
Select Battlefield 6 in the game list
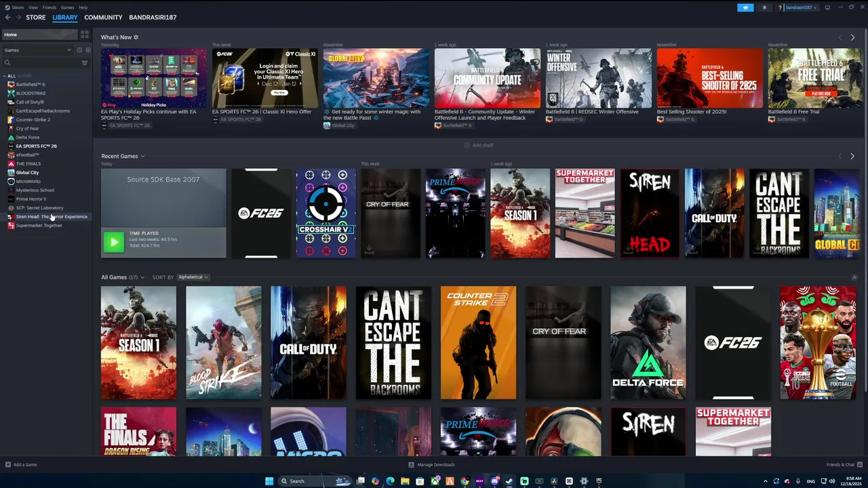[x=30, y=84]
